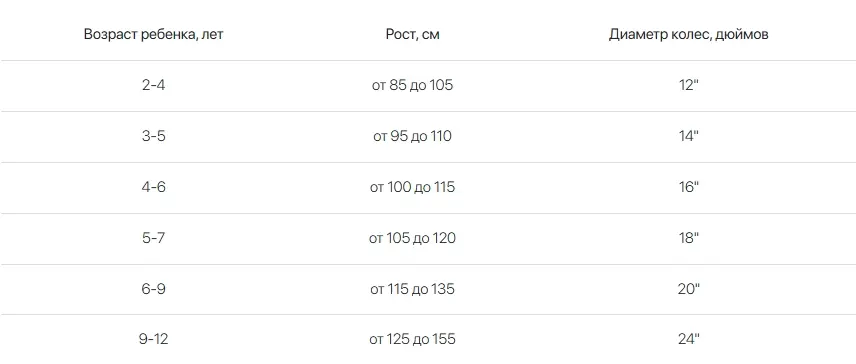The image size is (856, 364).
Task: Select the wheel diameter cell 14"
Action: [x=688, y=136]
